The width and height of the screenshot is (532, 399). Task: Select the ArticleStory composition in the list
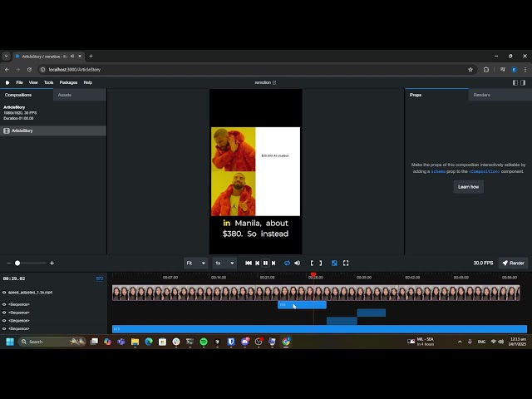coord(53,131)
